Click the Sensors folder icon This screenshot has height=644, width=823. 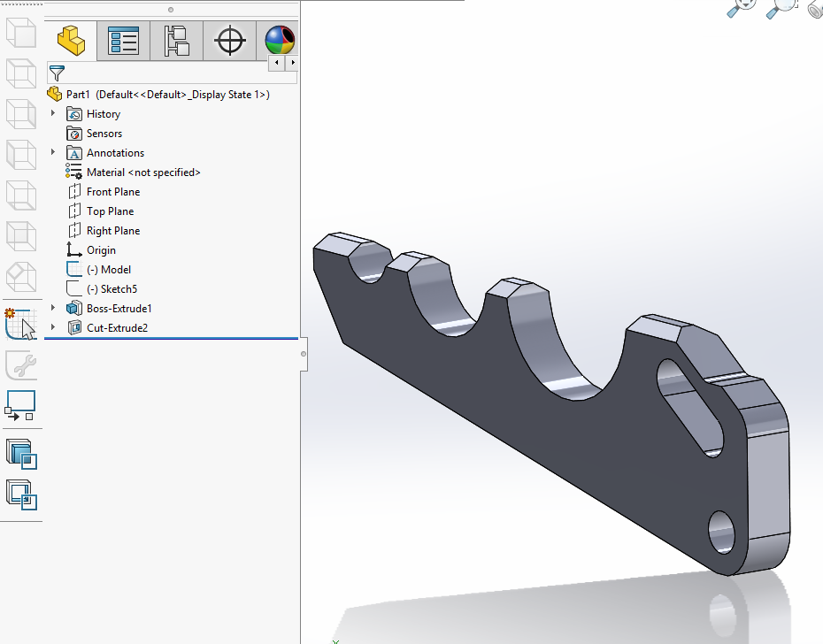tap(74, 134)
